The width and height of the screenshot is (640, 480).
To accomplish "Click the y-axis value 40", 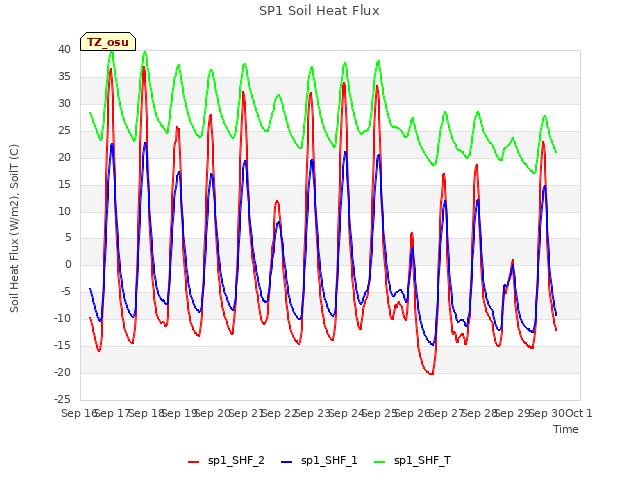I will coord(64,50).
